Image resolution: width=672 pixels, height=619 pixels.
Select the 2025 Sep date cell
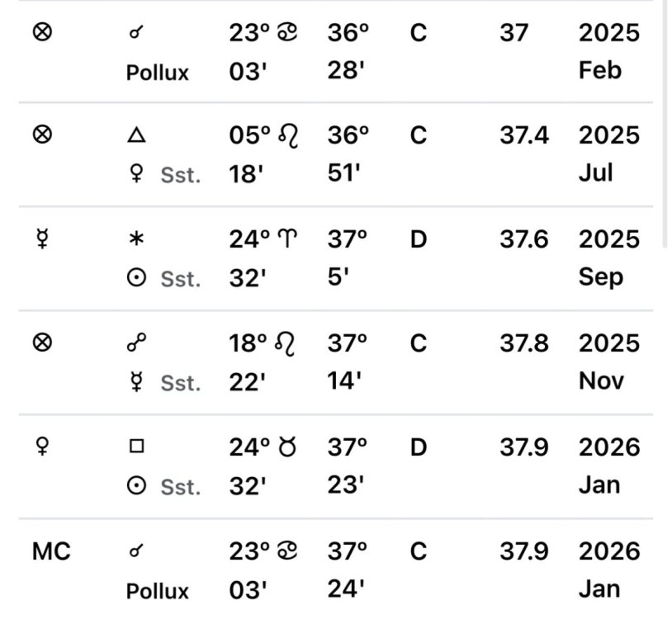pyautogui.click(x=608, y=258)
